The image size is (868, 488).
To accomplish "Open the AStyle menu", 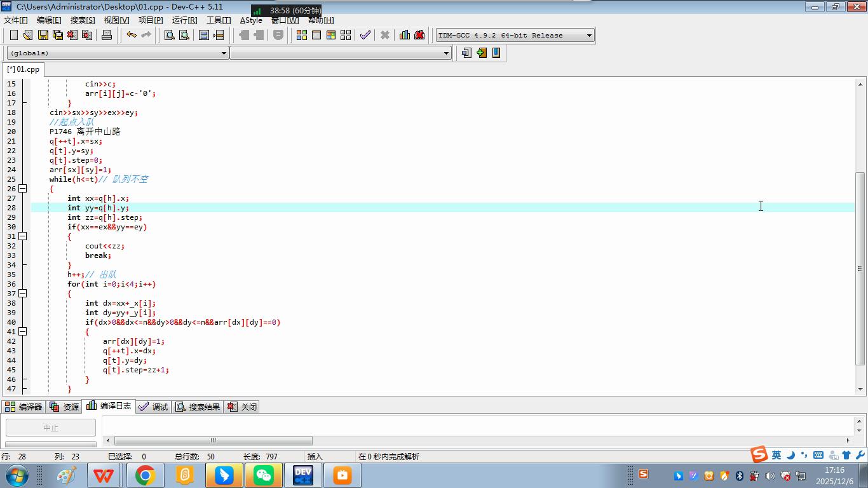I will click(250, 20).
